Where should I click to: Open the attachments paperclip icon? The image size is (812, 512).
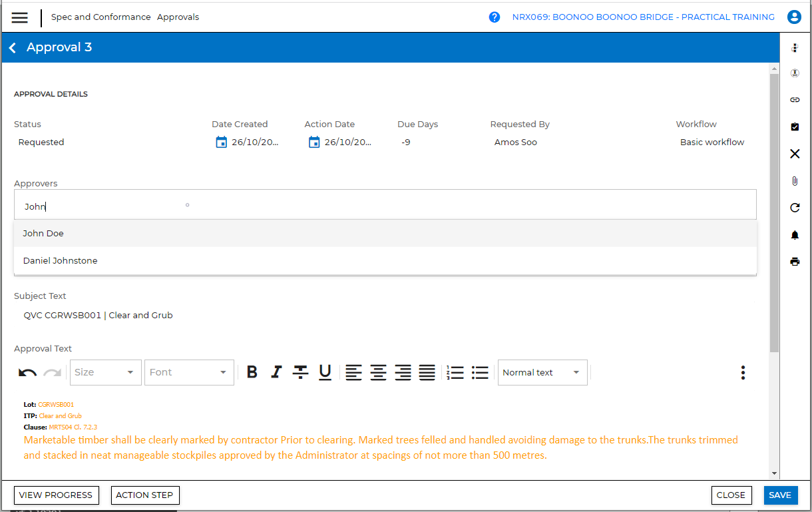pyautogui.click(x=795, y=181)
